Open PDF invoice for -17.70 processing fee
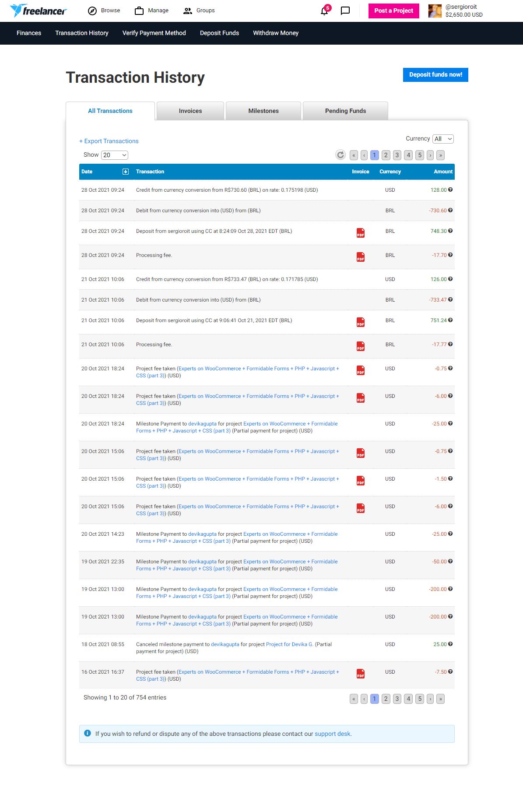Screen dimensions: 523x812 pos(361,257)
